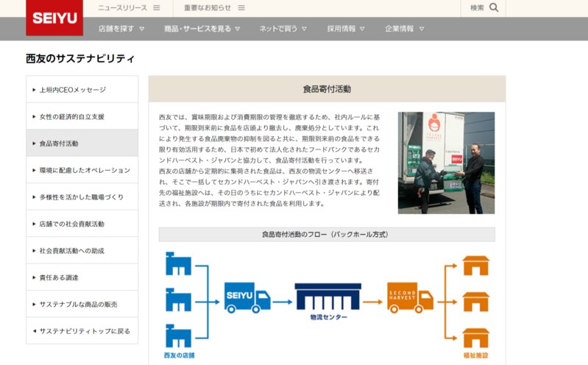Image resolution: width=588 pixels, height=365 pixels.
Task: Click the 食品寄付活動 section header
Action: pos(327,89)
